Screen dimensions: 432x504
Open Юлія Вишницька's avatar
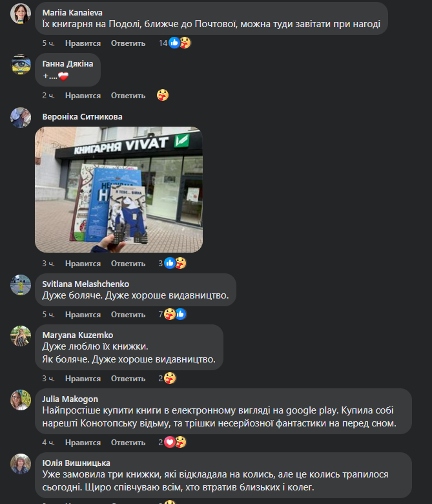pyautogui.click(x=21, y=464)
